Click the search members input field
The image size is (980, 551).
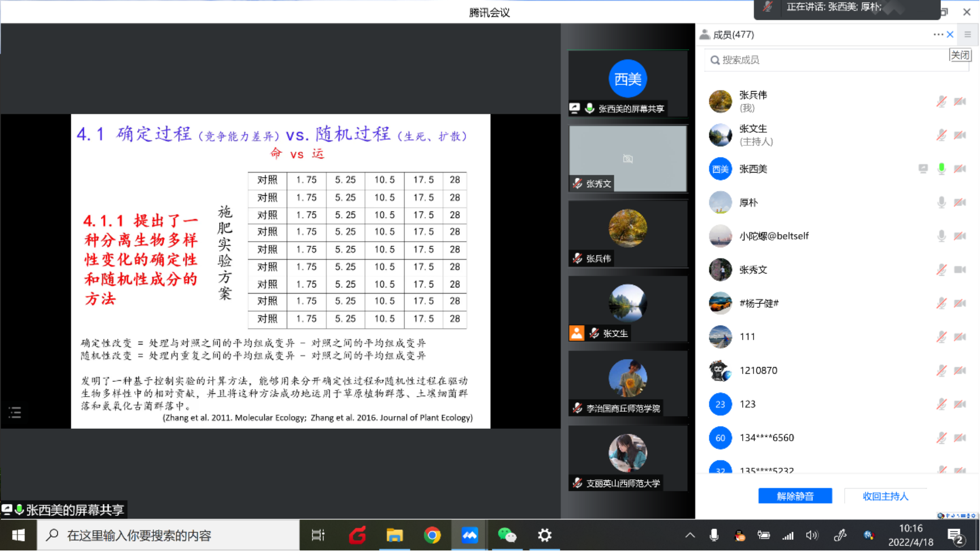click(x=827, y=60)
